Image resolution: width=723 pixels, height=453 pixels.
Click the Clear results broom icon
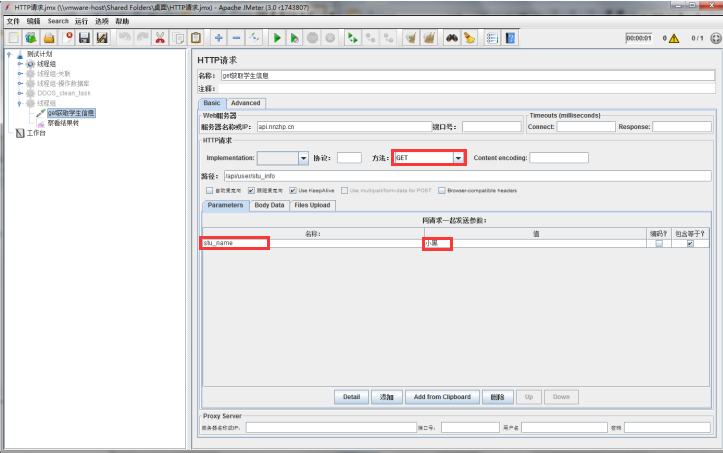coord(411,38)
